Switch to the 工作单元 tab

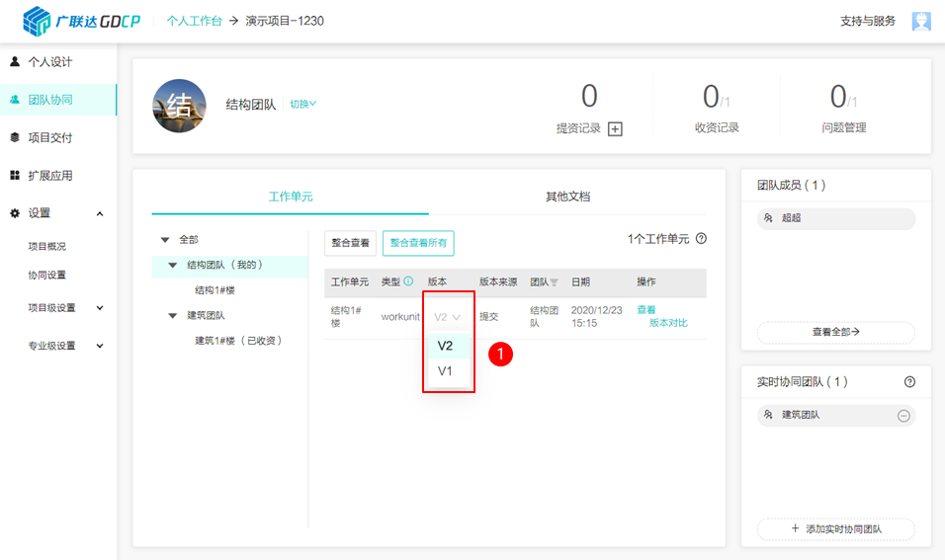(x=291, y=197)
